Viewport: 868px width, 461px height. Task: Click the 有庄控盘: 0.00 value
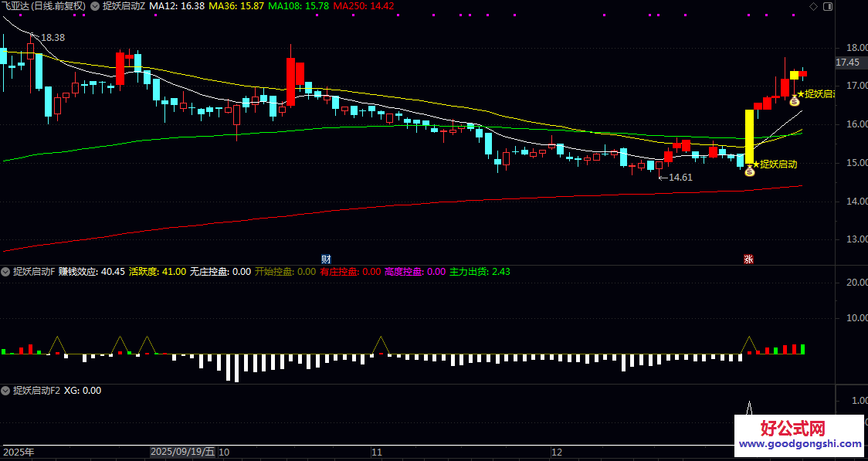tap(351, 272)
